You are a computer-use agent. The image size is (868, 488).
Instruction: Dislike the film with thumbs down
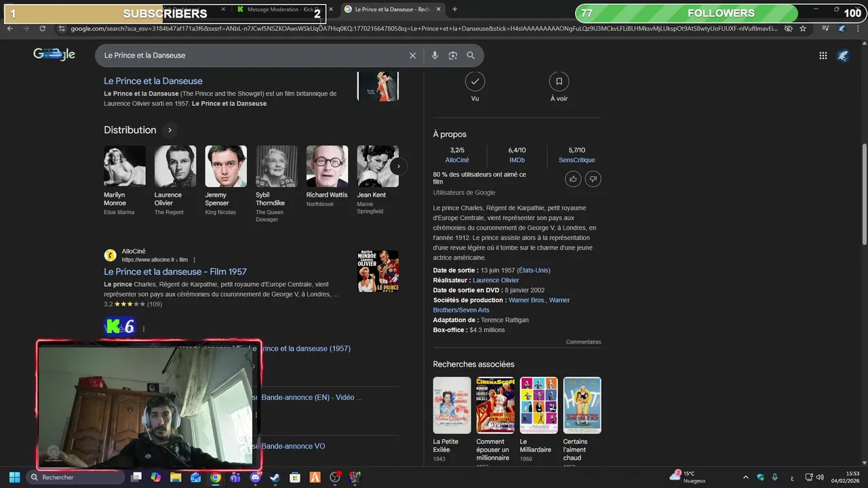[593, 179]
